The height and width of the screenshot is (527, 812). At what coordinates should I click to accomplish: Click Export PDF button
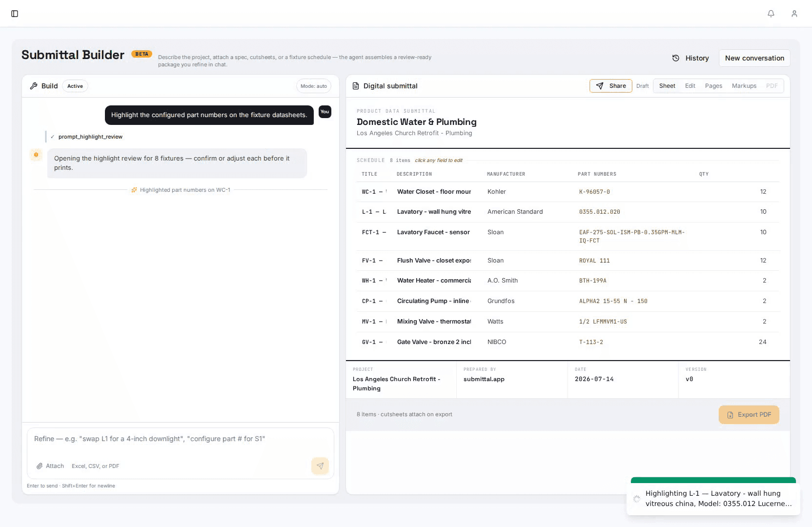pos(749,415)
